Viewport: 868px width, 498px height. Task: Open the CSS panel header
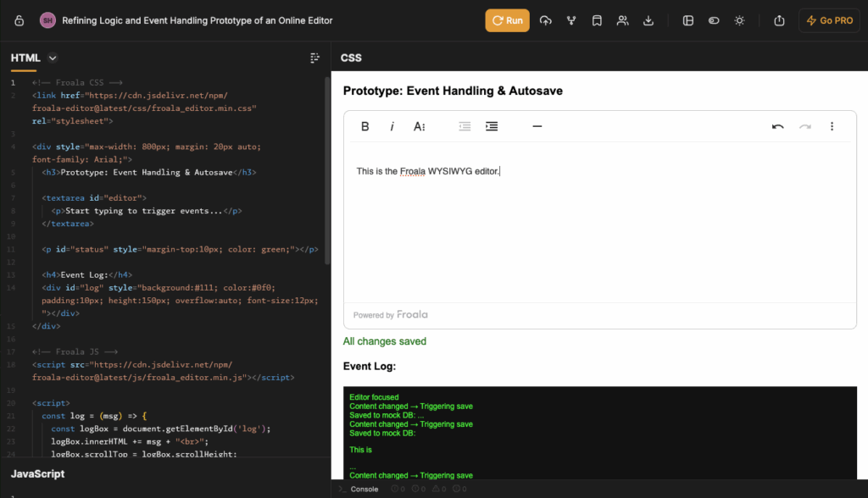tap(351, 58)
